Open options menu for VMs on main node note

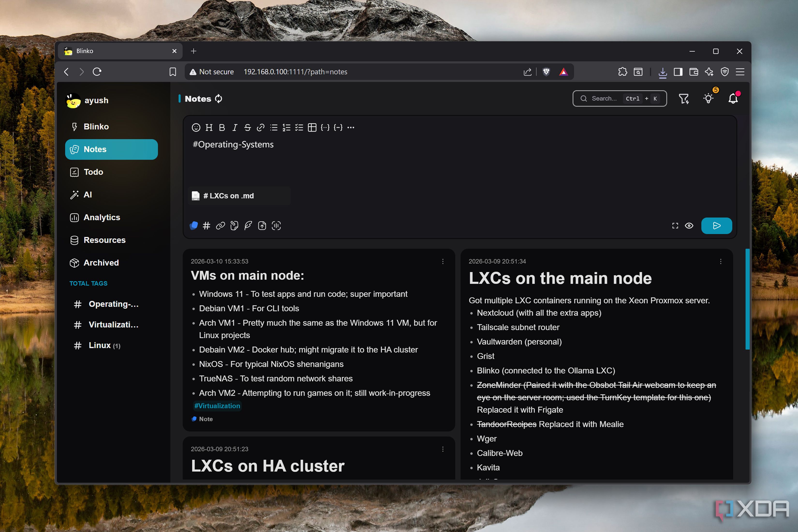tap(443, 262)
